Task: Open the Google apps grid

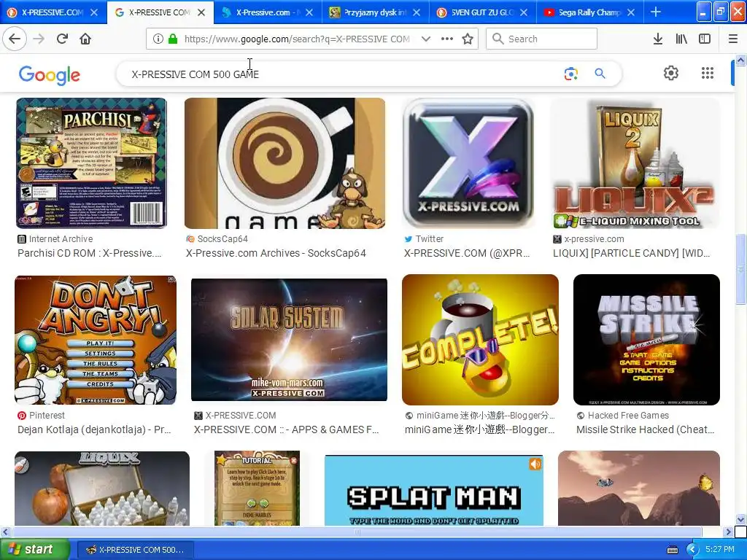Action: tap(708, 74)
